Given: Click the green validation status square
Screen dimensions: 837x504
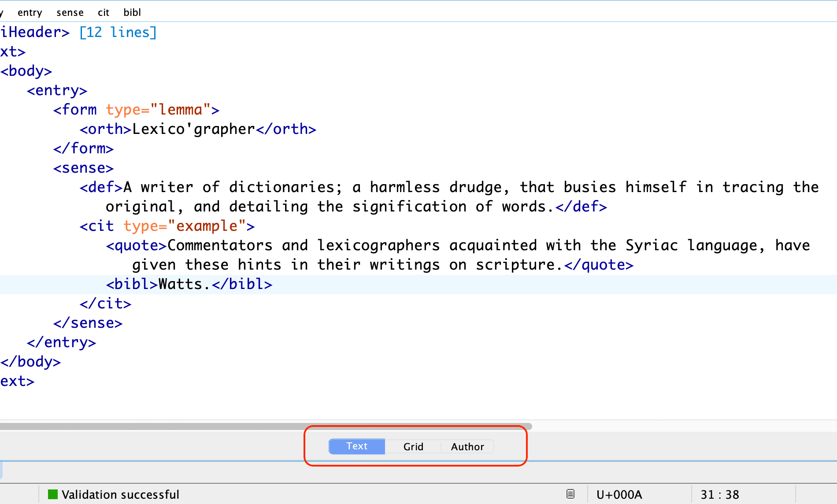Looking at the screenshot, I should 53,494.
